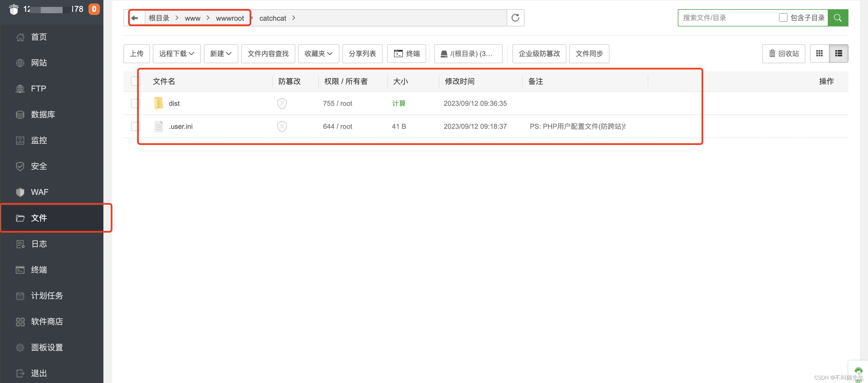The height and width of the screenshot is (383, 868).
Task: Open WAF from the sidebar
Action: [51, 192]
